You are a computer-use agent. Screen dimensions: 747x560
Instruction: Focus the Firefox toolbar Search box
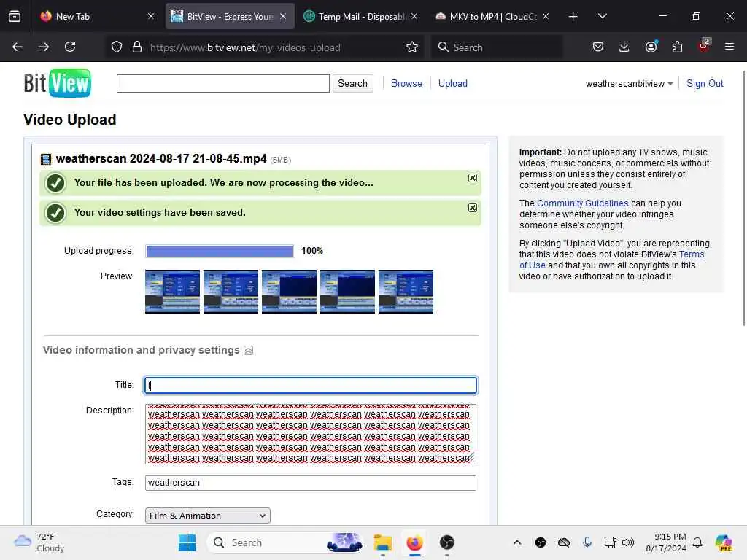pos(496,47)
